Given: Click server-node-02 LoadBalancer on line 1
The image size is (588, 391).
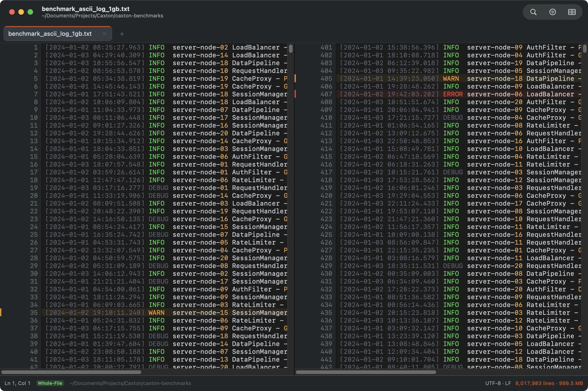Looking at the screenshot, I should (226, 47).
